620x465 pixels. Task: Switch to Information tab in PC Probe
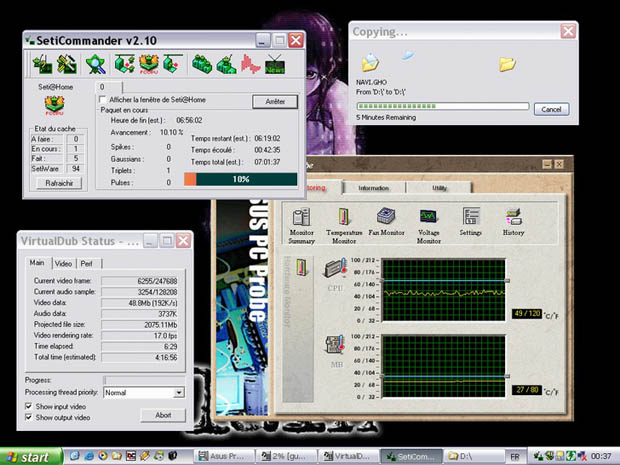point(374,188)
